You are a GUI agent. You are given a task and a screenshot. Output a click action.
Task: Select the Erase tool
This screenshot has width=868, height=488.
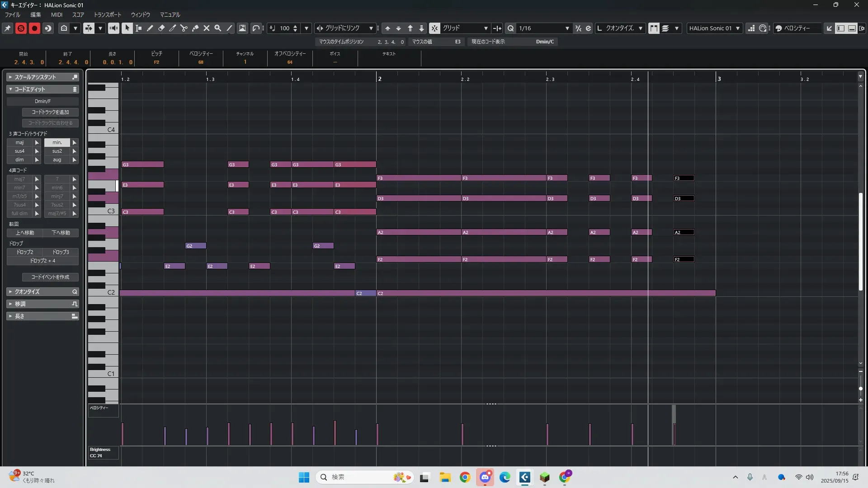[x=161, y=28]
